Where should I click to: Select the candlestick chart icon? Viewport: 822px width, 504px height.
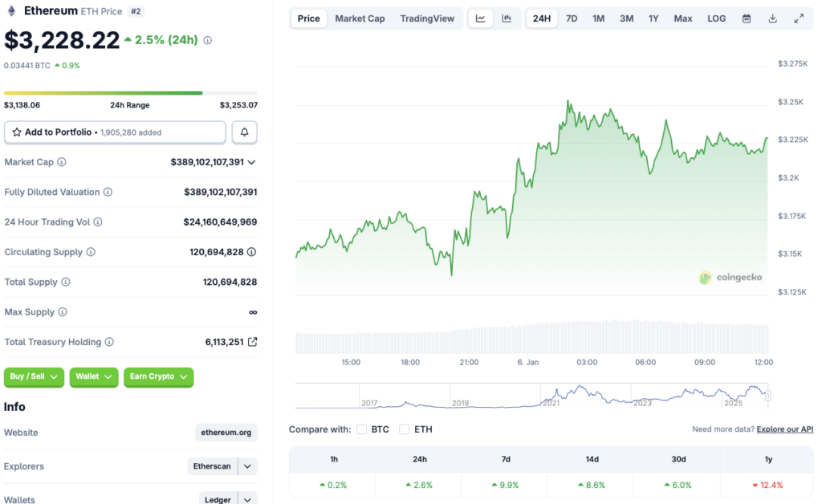[507, 18]
